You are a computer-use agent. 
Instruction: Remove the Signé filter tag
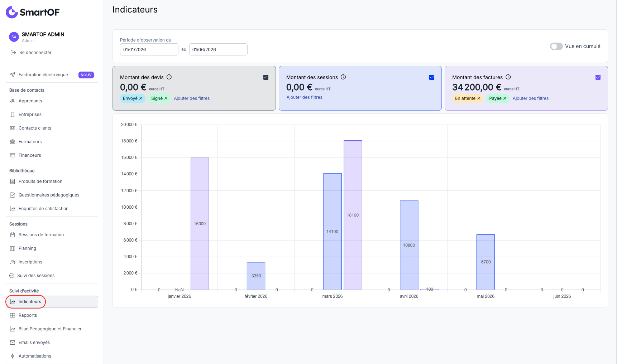click(x=166, y=98)
